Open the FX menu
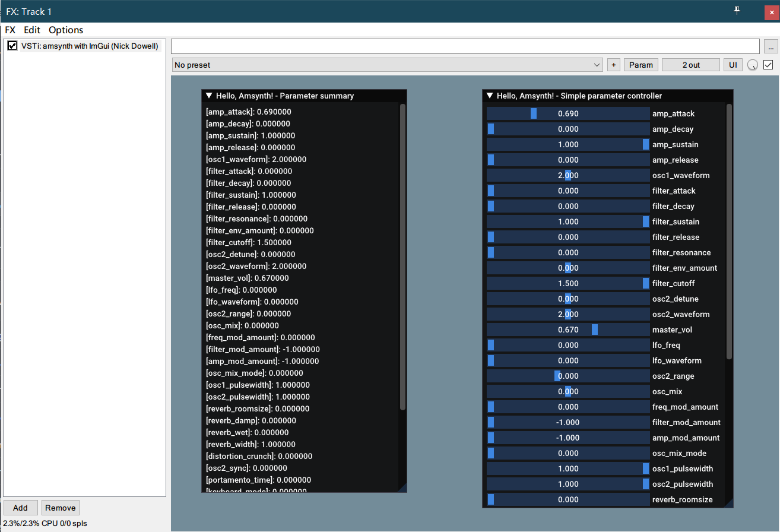 click(10, 30)
